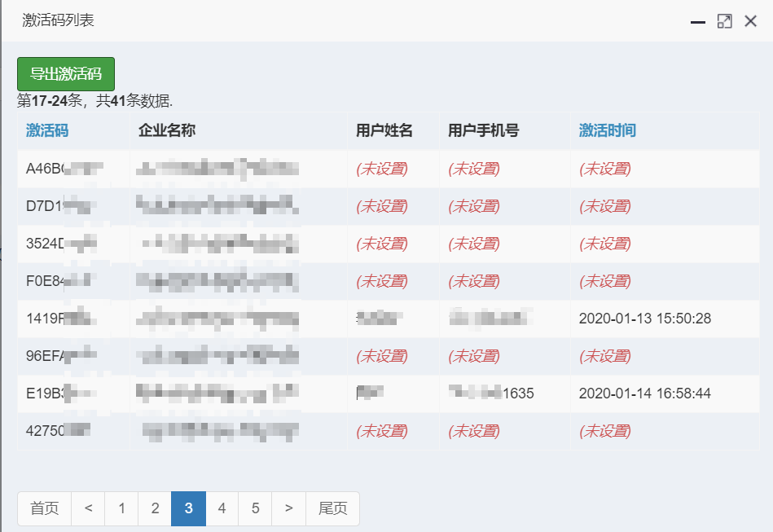
Task: Go to next page with > button
Action: tap(289, 508)
